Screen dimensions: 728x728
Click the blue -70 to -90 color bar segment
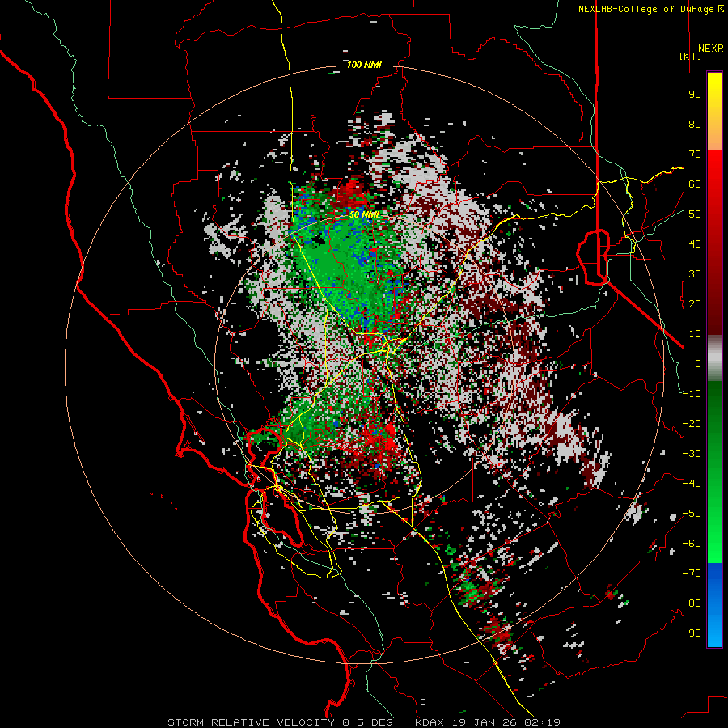click(x=714, y=605)
